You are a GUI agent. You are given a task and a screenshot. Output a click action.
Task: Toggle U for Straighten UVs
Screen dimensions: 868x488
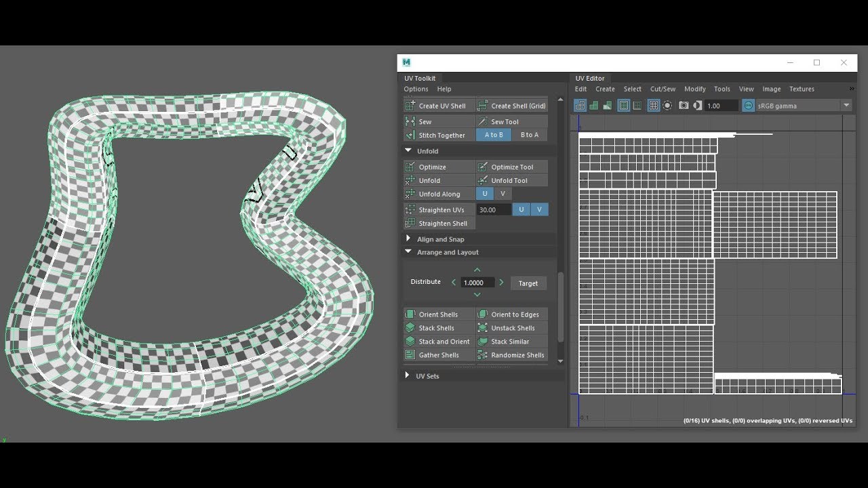521,209
